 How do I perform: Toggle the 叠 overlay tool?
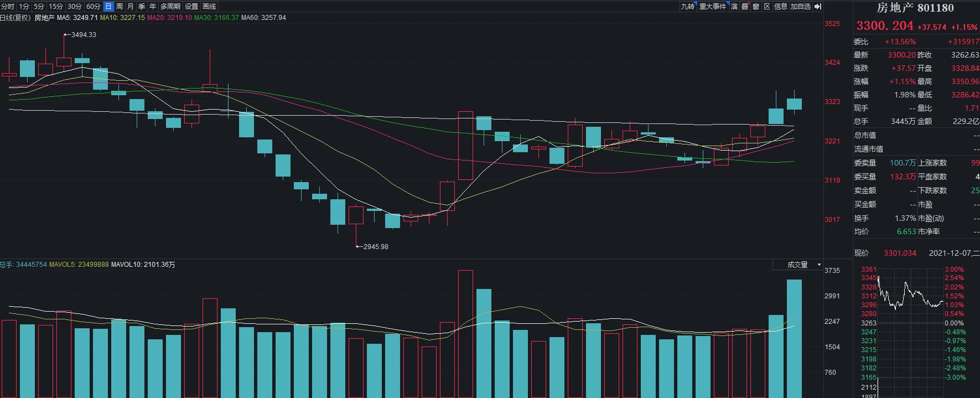pyautogui.click(x=745, y=7)
